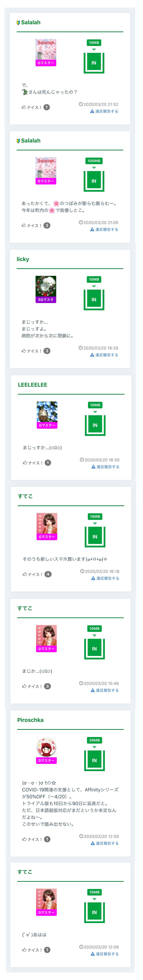The height and width of the screenshot is (980, 143).
Task: Click the 10MB IN box on licky's post
Action: [x=94, y=299]
